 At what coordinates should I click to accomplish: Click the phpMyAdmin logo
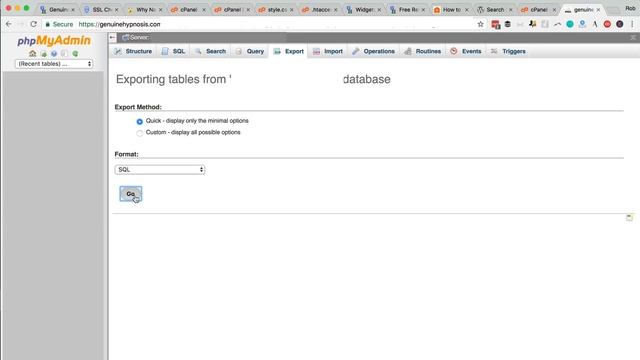point(54,40)
